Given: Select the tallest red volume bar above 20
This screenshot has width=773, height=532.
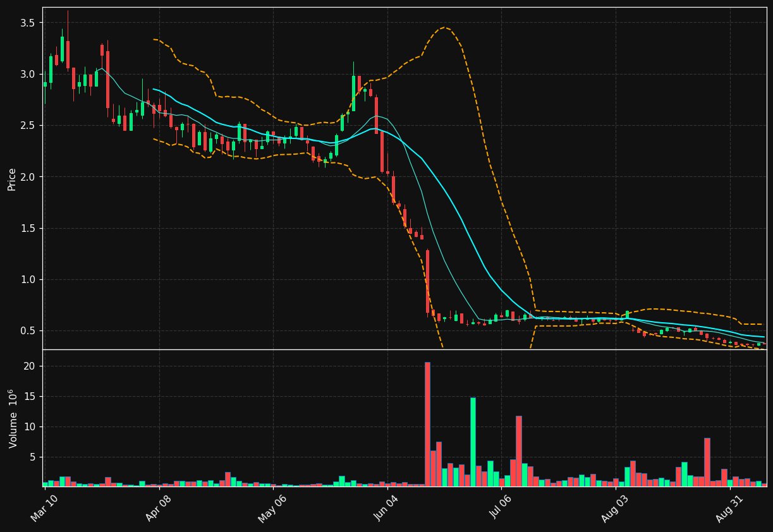Looking at the screenshot, I should [x=427, y=424].
